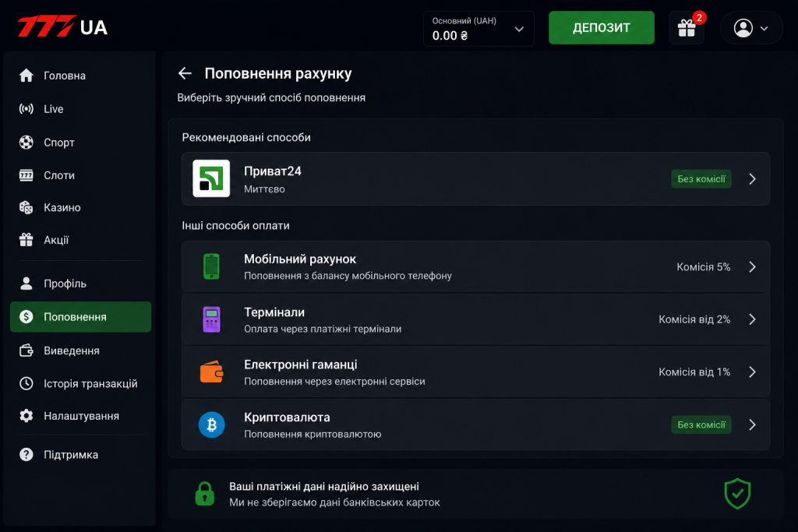Click the wallet Виведення icon
The height and width of the screenshot is (532, 798).
click(x=26, y=351)
